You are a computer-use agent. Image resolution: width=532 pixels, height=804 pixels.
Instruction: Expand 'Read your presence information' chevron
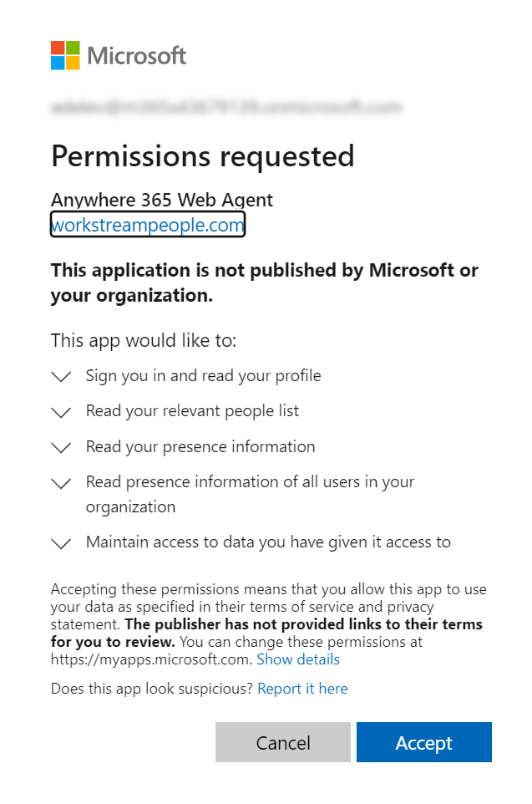tap(61, 448)
